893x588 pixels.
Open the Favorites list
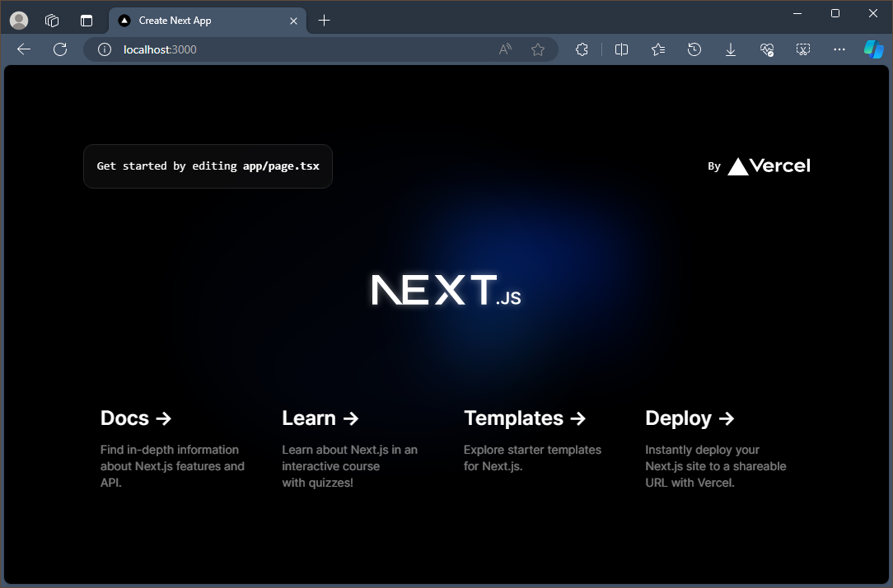(658, 49)
